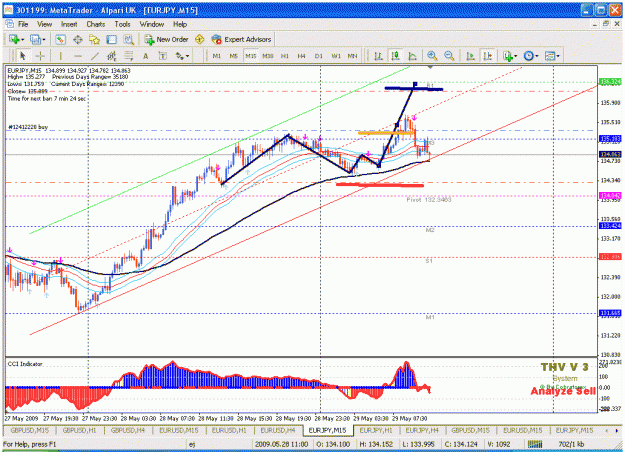Switch chart to H4 timeframe
The height and width of the screenshot is (452, 625).
(x=302, y=56)
